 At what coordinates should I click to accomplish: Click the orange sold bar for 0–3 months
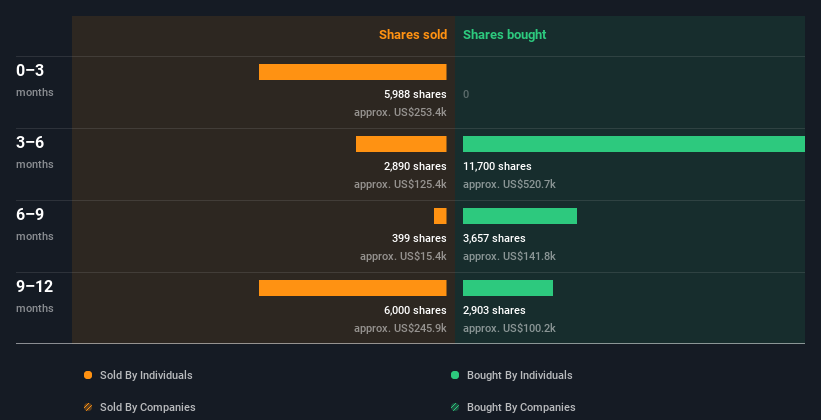point(352,72)
